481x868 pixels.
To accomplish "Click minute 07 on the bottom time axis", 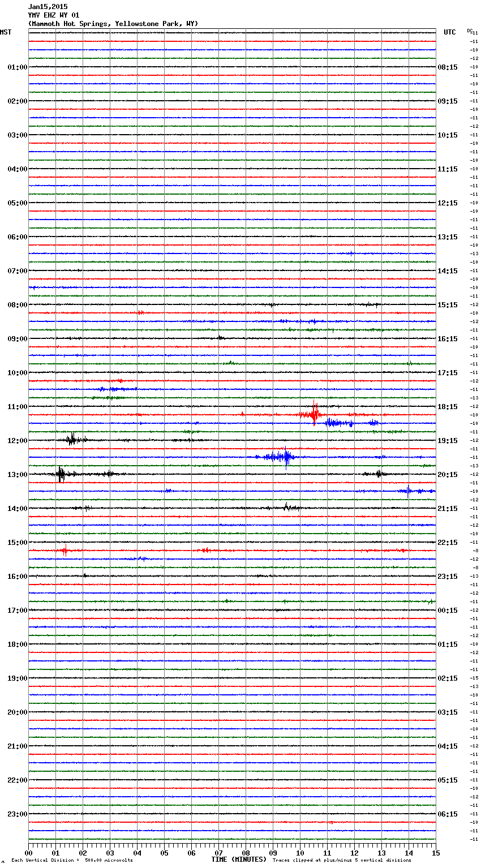I will (x=218, y=853).
